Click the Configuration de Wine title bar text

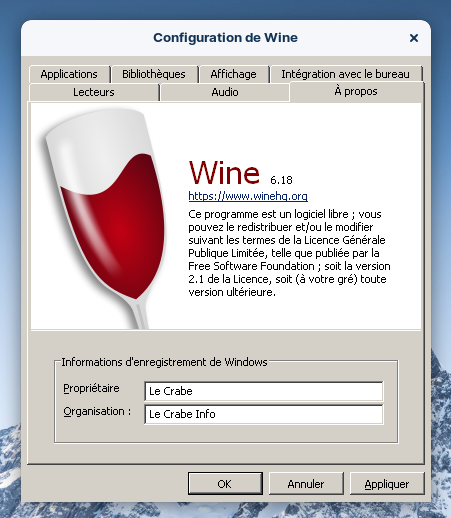(225, 38)
